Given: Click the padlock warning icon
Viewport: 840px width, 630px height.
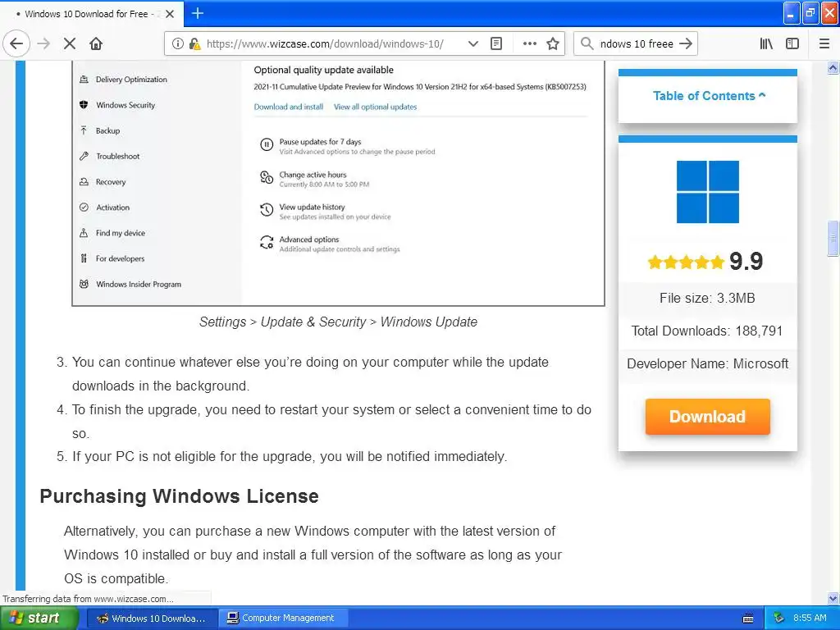Looking at the screenshot, I should pyautogui.click(x=194, y=44).
